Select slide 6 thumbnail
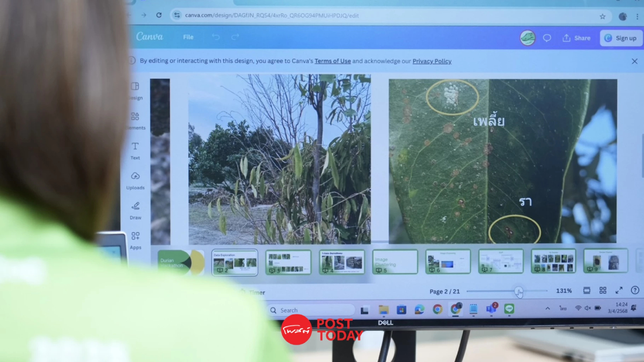Screen dimensions: 644x362 click(x=448, y=261)
